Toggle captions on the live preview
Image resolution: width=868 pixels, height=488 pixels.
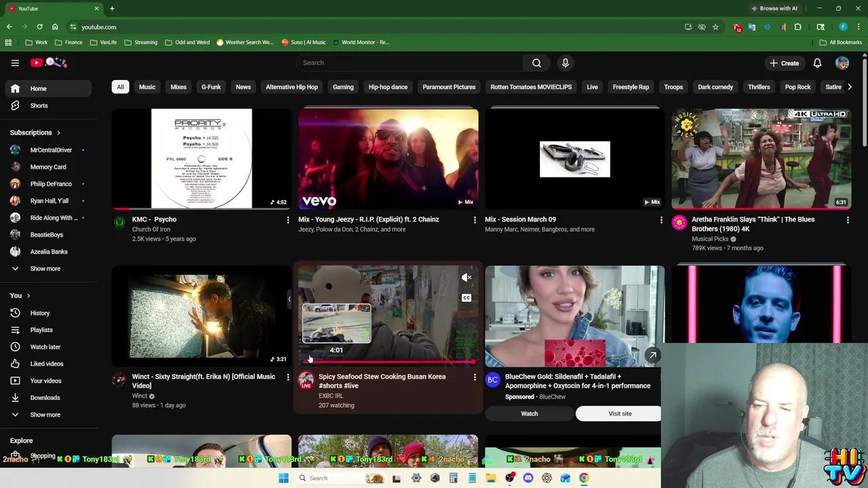(x=467, y=298)
